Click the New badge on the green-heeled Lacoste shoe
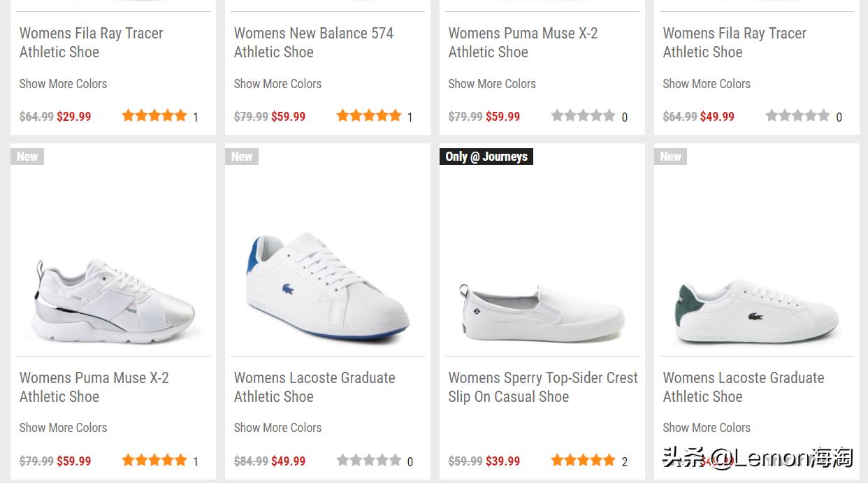This screenshot has height=483, width=868. pyautogui.click(x=670, y=157)
